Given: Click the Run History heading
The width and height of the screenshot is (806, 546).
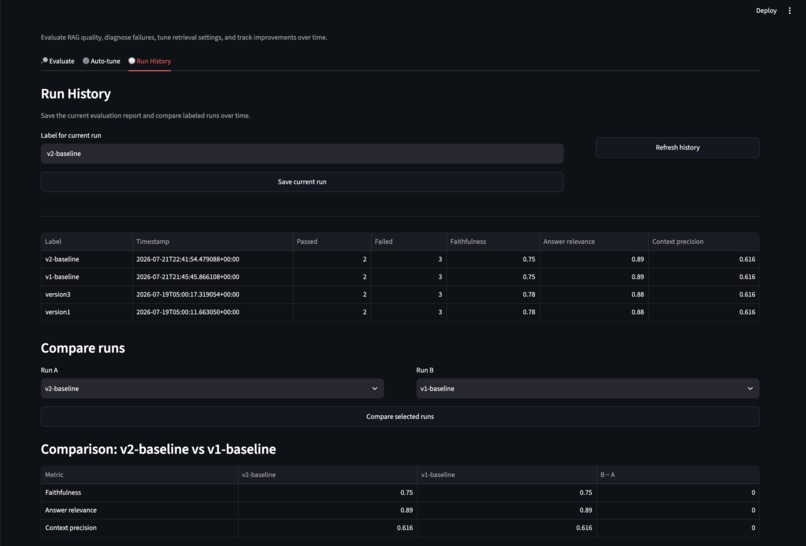Looking at the screenshot, I should tap(76, 94).
